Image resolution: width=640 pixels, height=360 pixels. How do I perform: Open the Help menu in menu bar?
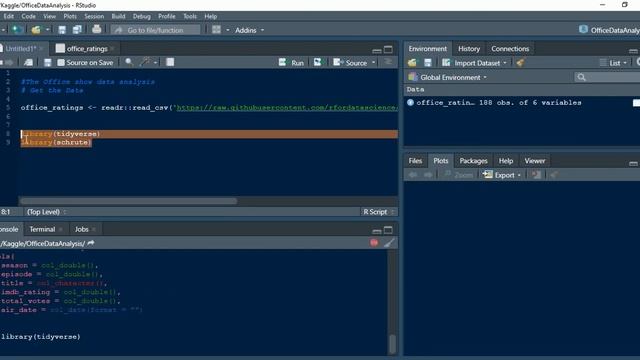[211, 16]
